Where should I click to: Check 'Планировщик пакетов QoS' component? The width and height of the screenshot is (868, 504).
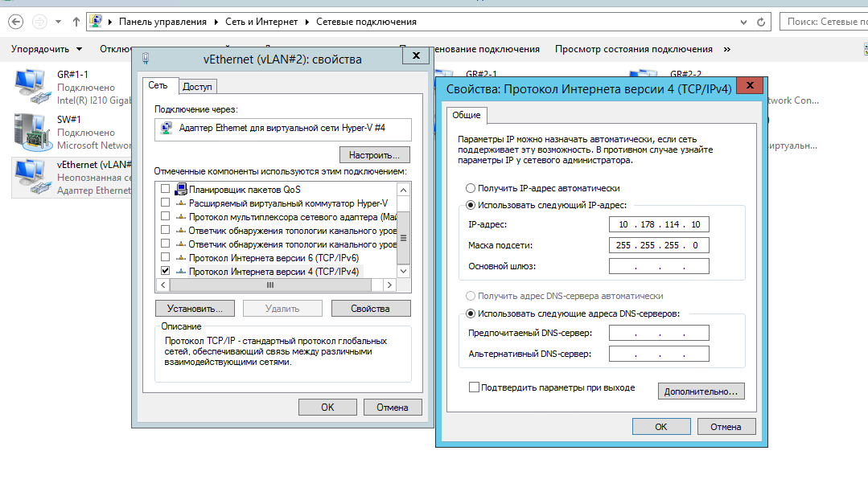[x=165, y=189]
